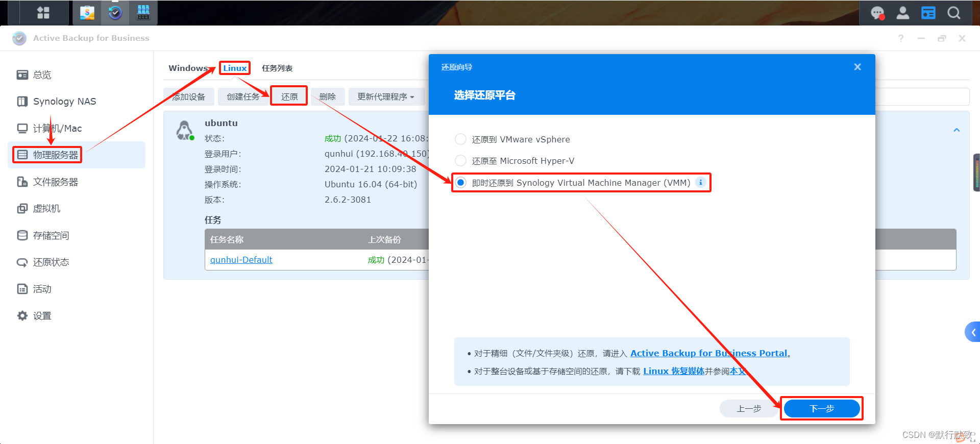Screen dimensions: 980x444
Task: Open the qunhui-Default task link
Action: pos(241,260)
